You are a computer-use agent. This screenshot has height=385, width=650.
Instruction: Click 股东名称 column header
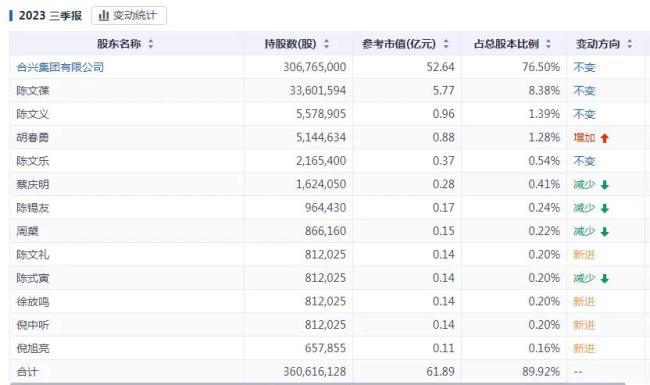point(126,44)
